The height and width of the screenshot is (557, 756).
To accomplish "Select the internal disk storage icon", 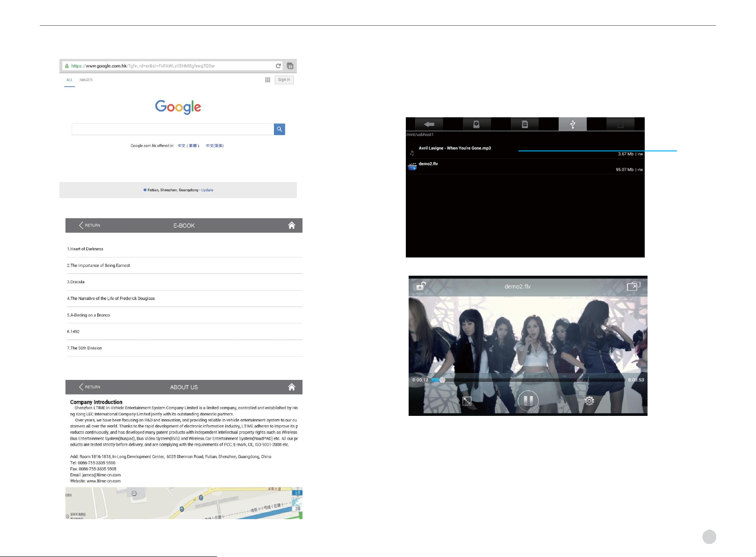I will 477,124.
